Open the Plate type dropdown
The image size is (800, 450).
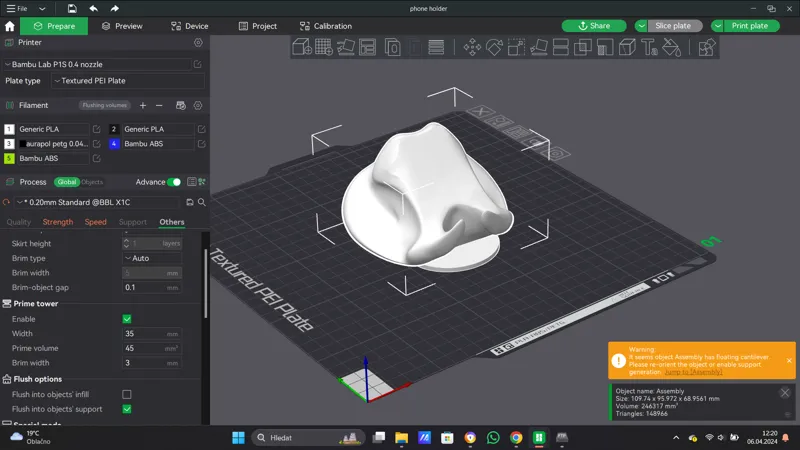128,81
